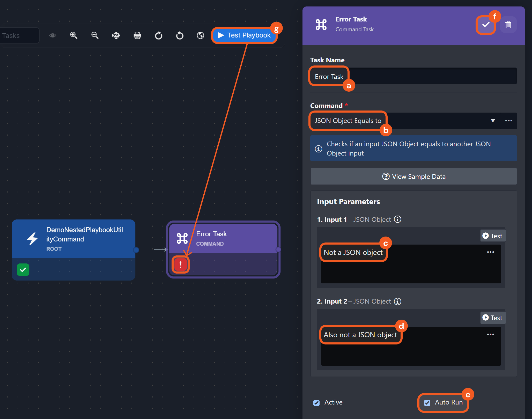Open the ellipsis menu beside Command field
The height and width of the screenshot is (419, 532).
(x=508, y=121)
